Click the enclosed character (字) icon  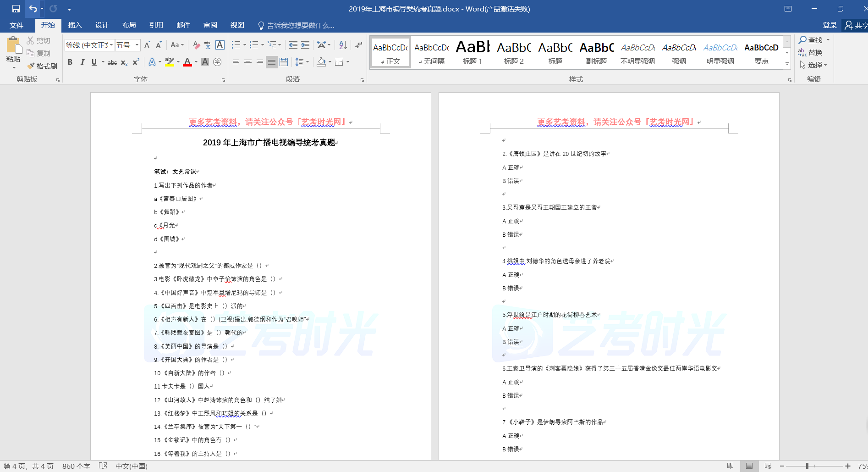click(217, 62)
